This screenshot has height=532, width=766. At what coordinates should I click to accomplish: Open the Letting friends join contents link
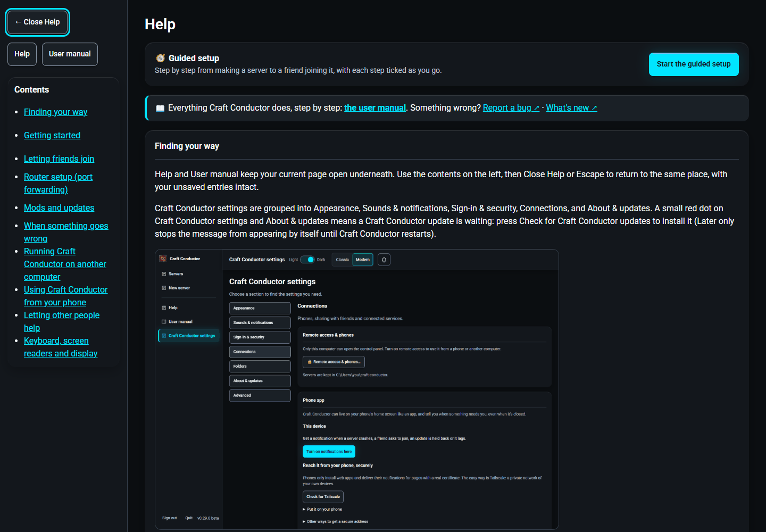59,159
